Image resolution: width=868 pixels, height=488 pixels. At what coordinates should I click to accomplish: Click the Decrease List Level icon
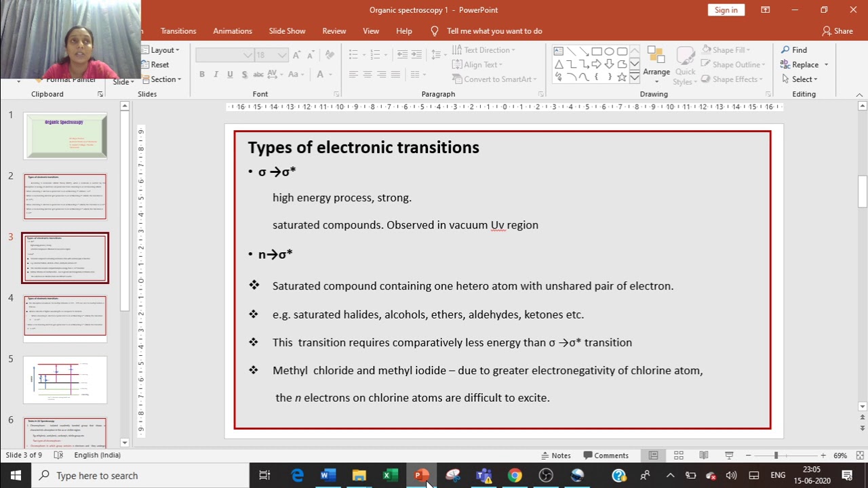402,55
